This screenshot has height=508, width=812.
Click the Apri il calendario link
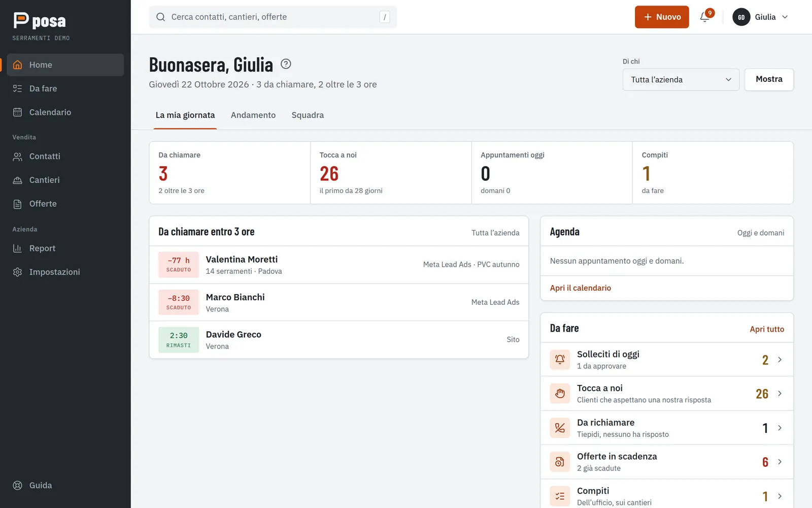pos(581,288)
